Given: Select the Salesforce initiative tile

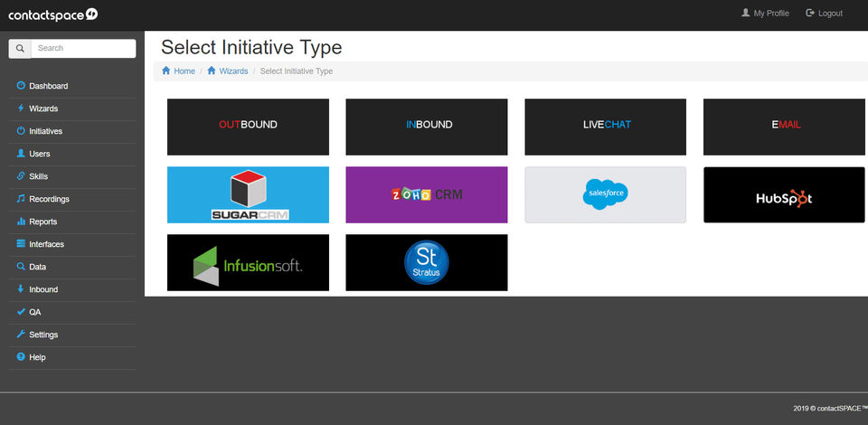Looking at the screenshot, I should pyautogui.click(x=605, y=194).
